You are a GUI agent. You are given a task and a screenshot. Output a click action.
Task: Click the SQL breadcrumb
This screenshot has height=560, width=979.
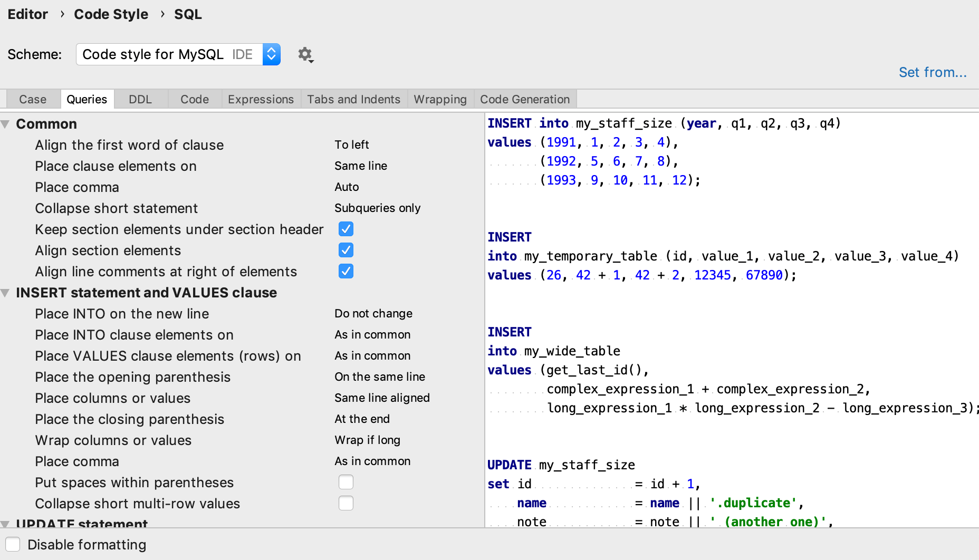[188, 14]
